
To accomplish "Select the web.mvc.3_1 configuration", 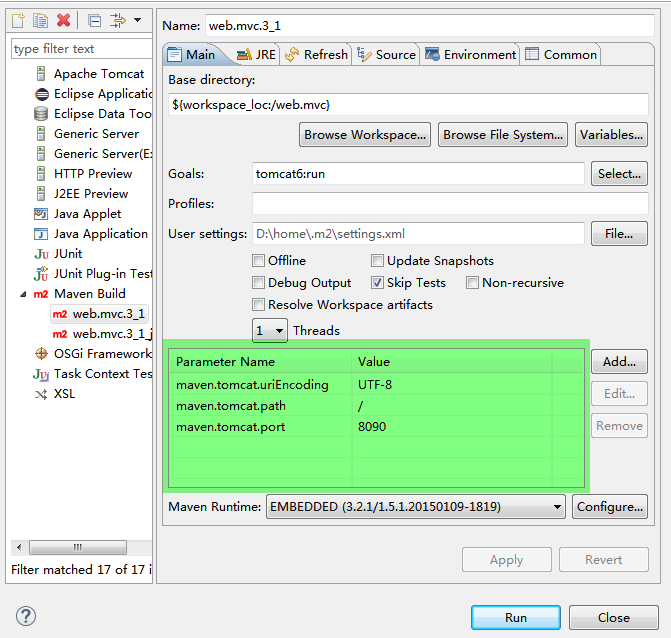I will (99, 314).
